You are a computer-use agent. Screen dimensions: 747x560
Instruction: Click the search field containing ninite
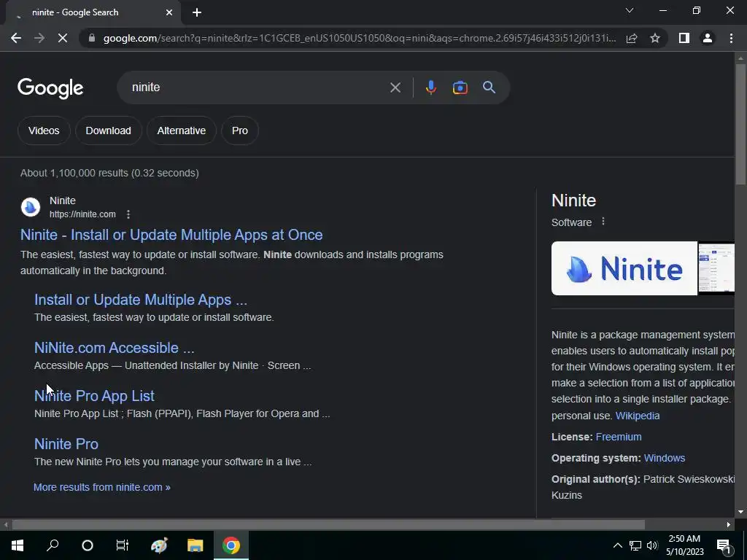(258, 87)
